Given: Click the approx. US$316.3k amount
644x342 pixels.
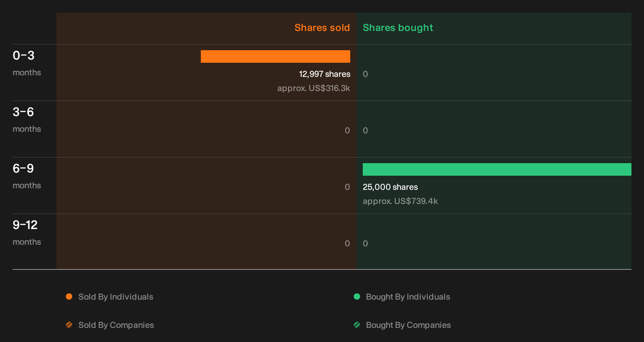Looking at the screenshot, I should [314, 88].
